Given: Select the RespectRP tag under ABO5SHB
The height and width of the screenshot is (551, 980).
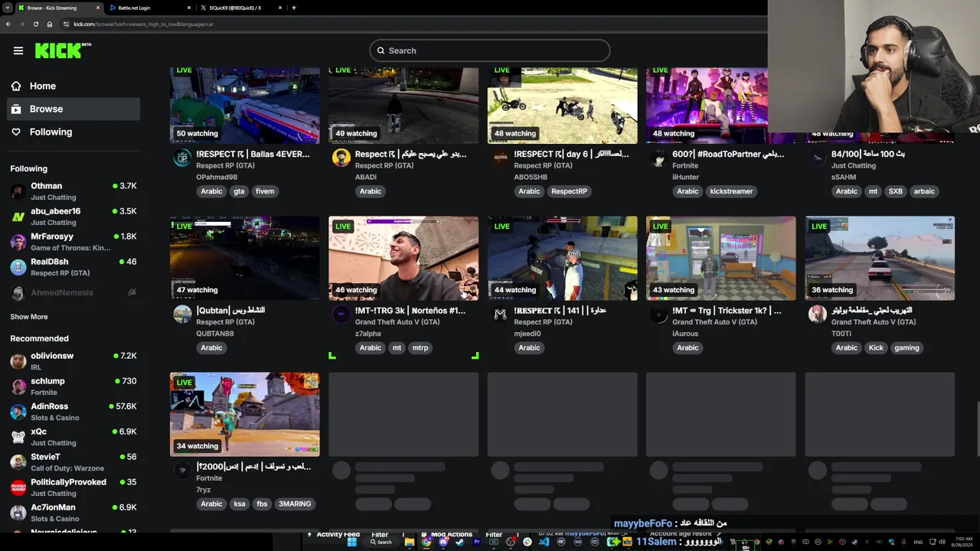Looking at the screenshot, I should pos(569,191).
